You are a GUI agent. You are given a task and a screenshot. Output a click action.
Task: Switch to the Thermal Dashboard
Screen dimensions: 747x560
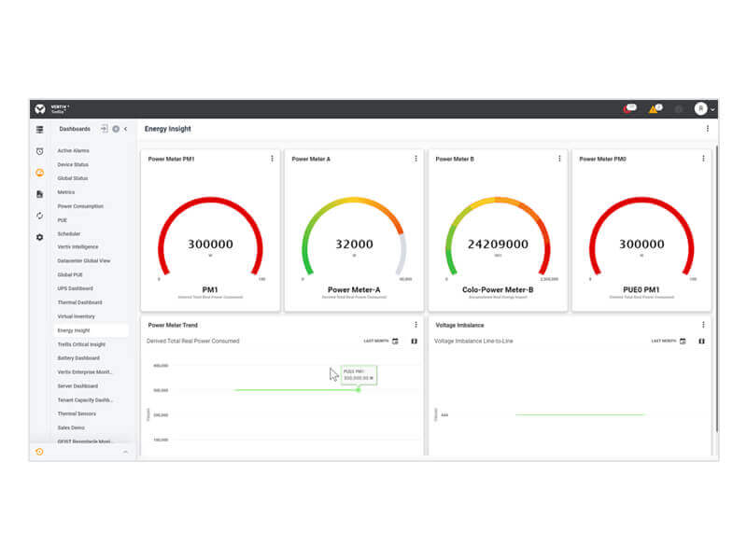point(79,302)
